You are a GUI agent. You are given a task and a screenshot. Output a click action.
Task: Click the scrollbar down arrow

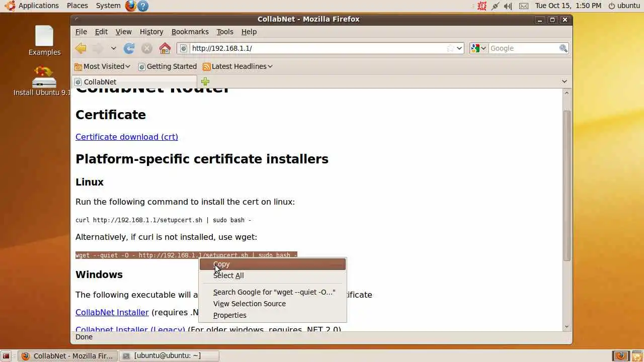[567, 326]
